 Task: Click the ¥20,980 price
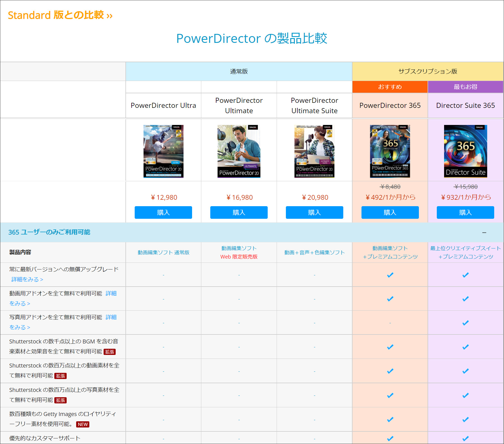tap(315, 197)
